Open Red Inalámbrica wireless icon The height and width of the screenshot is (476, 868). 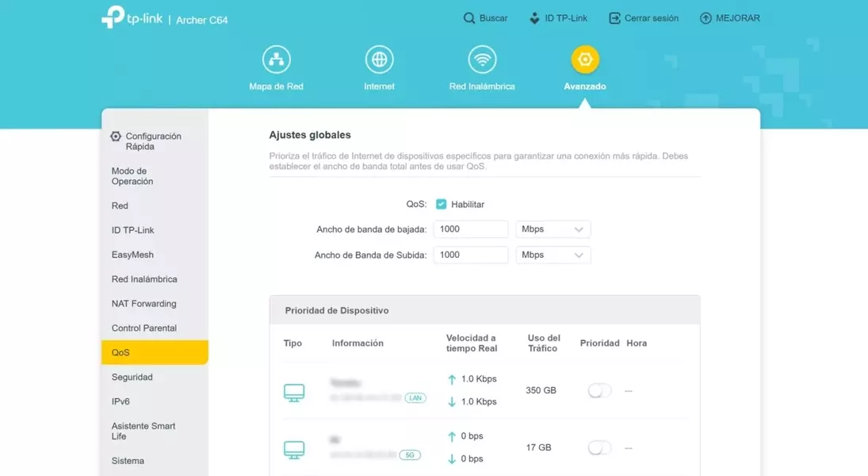[482, 59]
